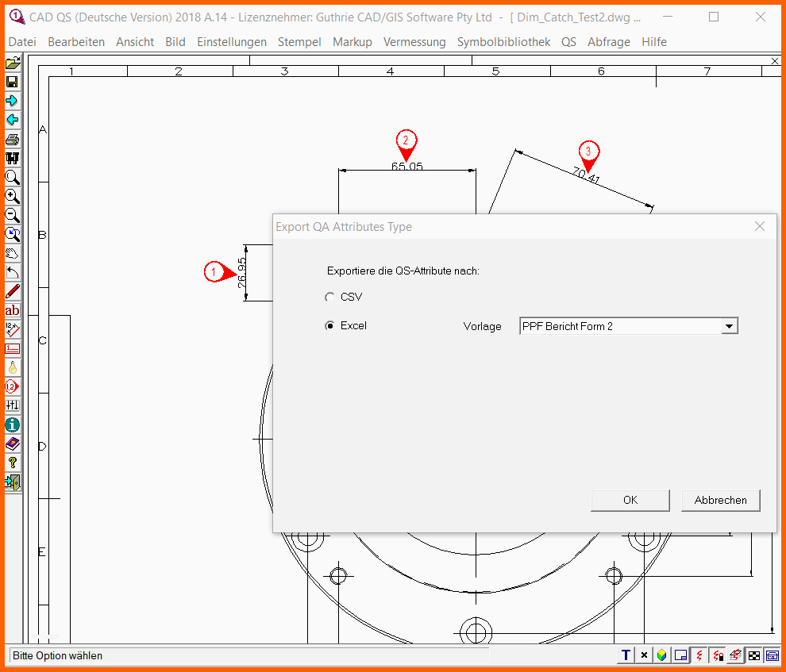Click the CAD QS app icon in title bar
Image resolution: width=786 pixels, height=672 pixels.
click(17, 17)
